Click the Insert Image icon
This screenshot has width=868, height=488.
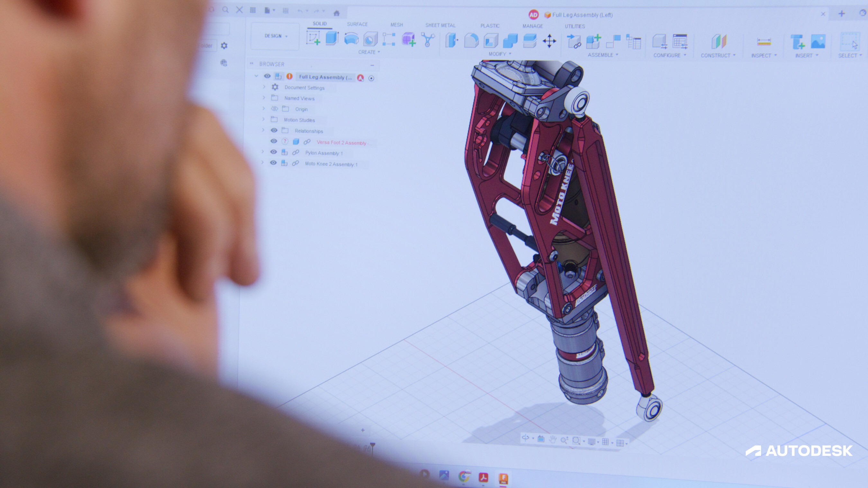pyautogui.click(x=818, y=42)
